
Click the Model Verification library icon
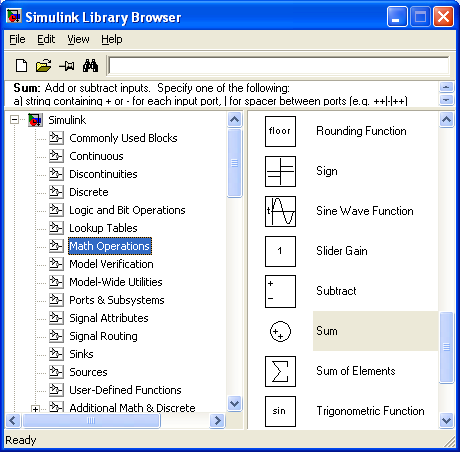[x=56, y=264]
